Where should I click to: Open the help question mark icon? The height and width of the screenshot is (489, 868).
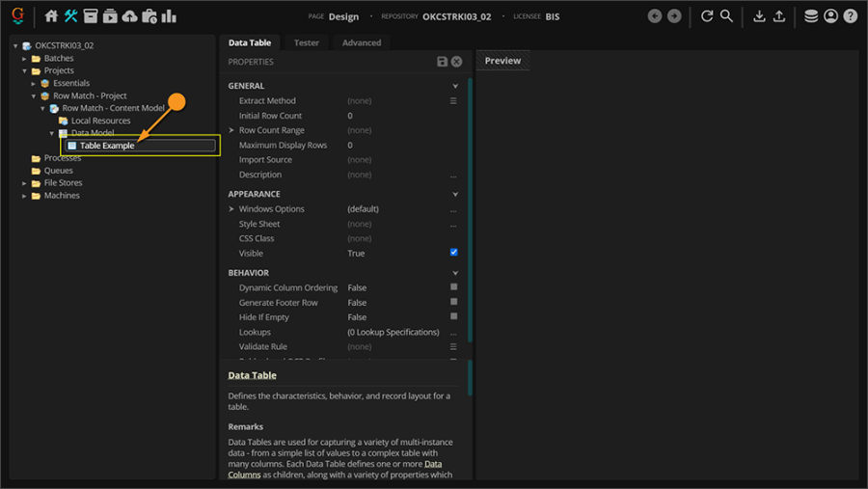coord(850,16)
